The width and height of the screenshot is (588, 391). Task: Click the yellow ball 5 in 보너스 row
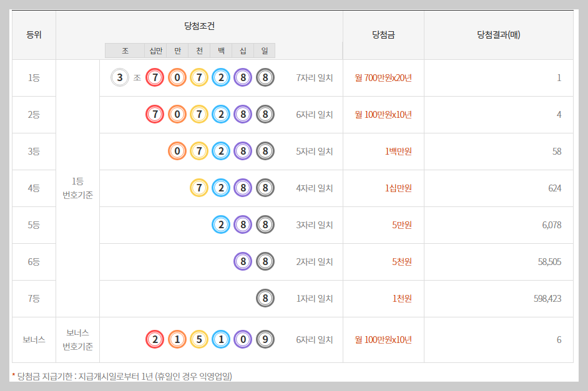(x=199, y=339)
